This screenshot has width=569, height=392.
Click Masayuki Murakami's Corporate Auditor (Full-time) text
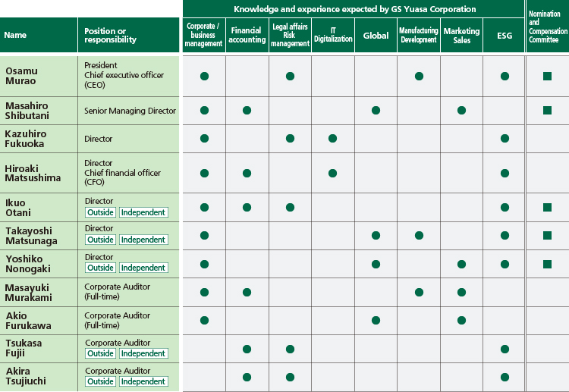[x=117, y=292]
